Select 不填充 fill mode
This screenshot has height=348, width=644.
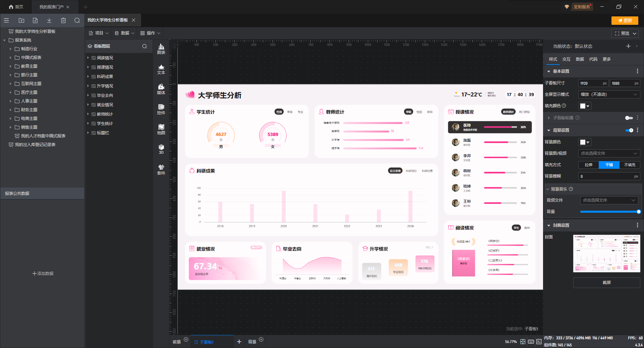630,165
